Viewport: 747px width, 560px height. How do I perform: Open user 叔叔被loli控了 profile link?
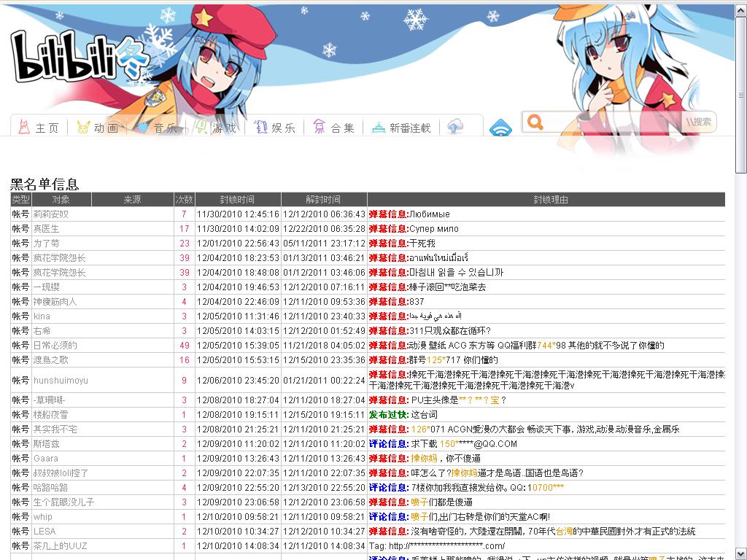pyautogui.click(x=61, y=473)
